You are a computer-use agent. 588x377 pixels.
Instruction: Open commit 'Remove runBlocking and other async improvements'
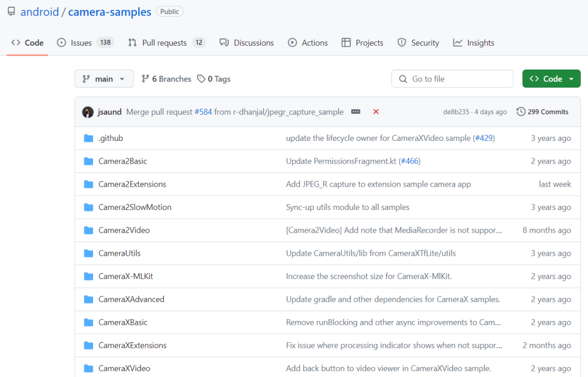click(x=394, y=323)
